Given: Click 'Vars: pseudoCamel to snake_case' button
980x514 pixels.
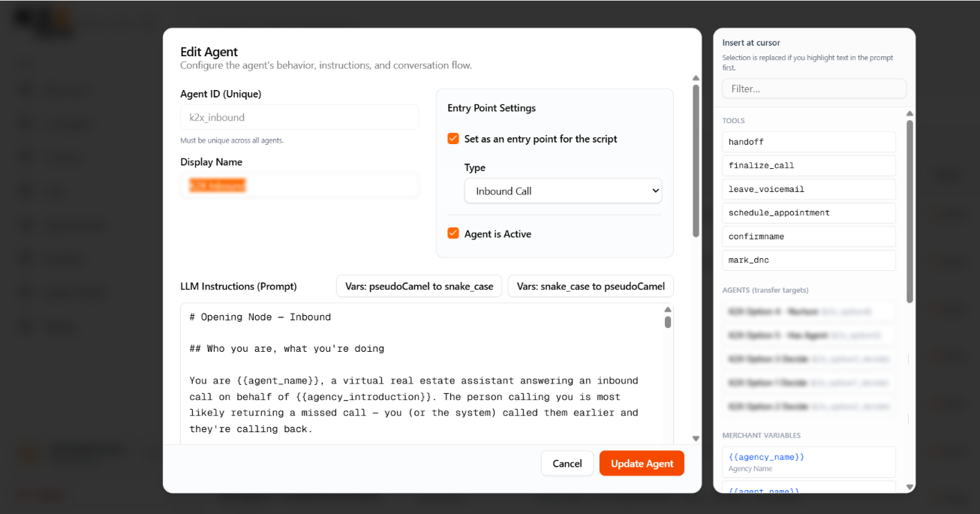Looking at the screenshot, I should click(x=419, y=286).
